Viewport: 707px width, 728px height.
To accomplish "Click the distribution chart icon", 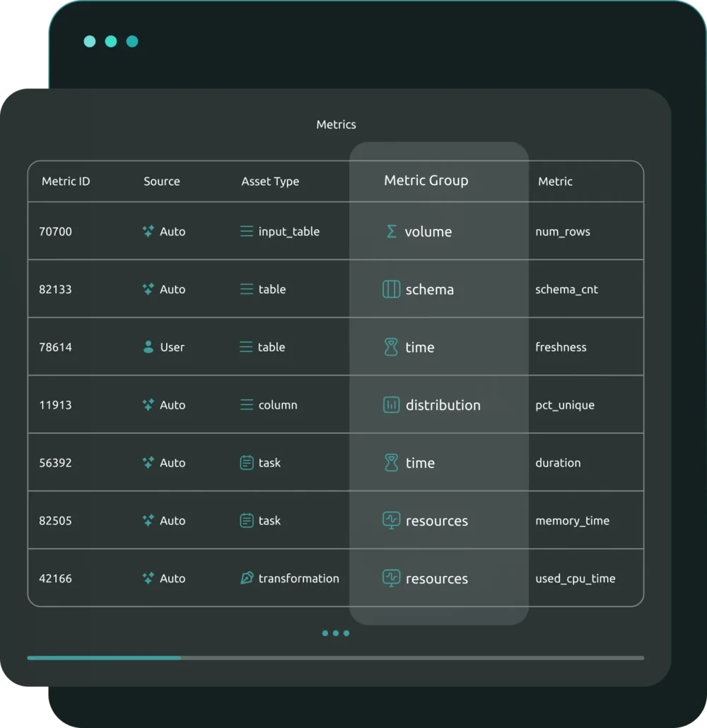I will click(x=391, y=405).
